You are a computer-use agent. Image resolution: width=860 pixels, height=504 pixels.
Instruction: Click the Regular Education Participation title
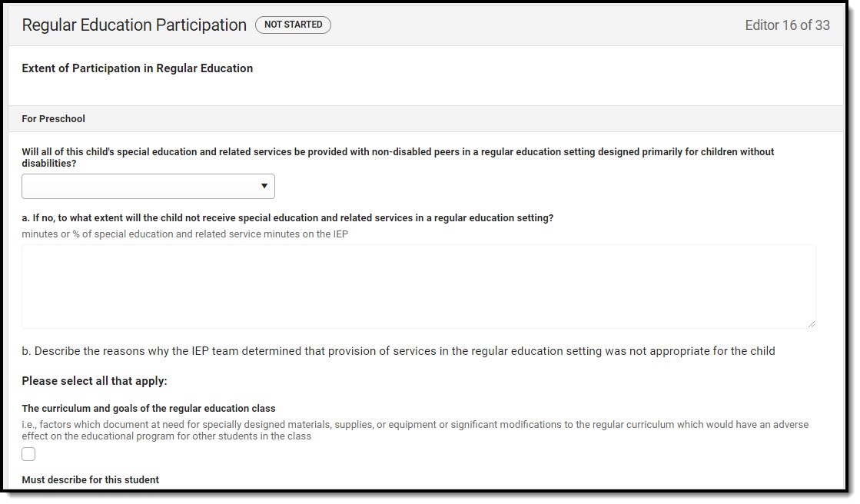[134, 25]
